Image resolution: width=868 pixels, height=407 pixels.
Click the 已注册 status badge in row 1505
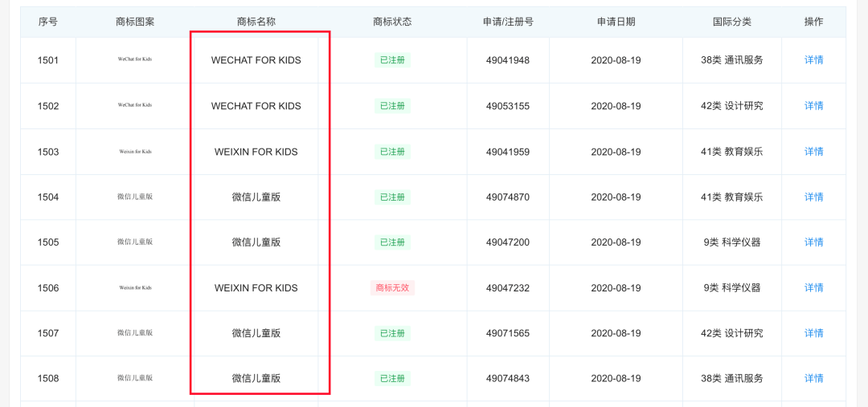tap(392, 242)
